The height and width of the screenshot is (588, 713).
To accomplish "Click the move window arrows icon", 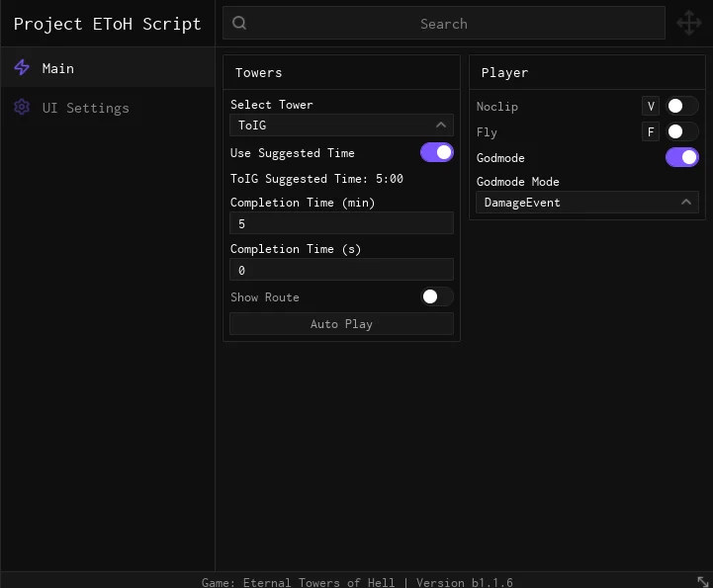I will tap(689, 23).
